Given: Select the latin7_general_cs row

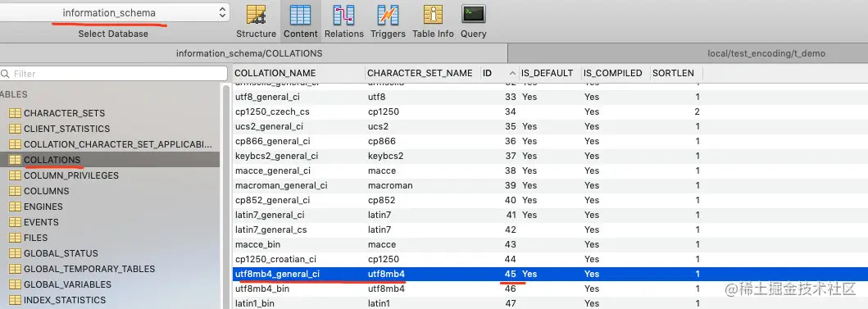Looking at the screenshot, I should tap(550, 229).
